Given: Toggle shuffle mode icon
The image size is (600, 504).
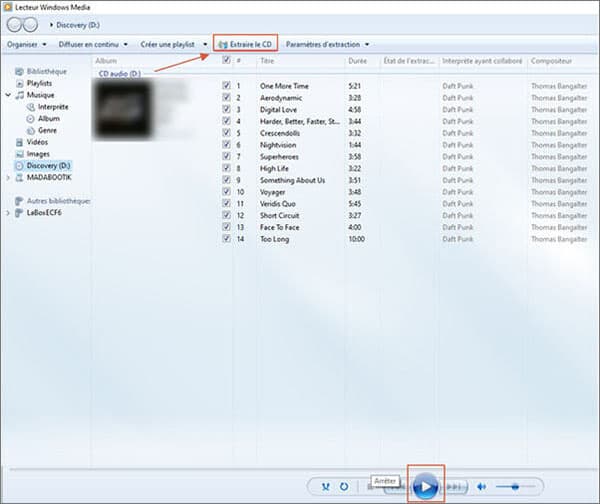Looking at the screenshot, I should (326, 487).
